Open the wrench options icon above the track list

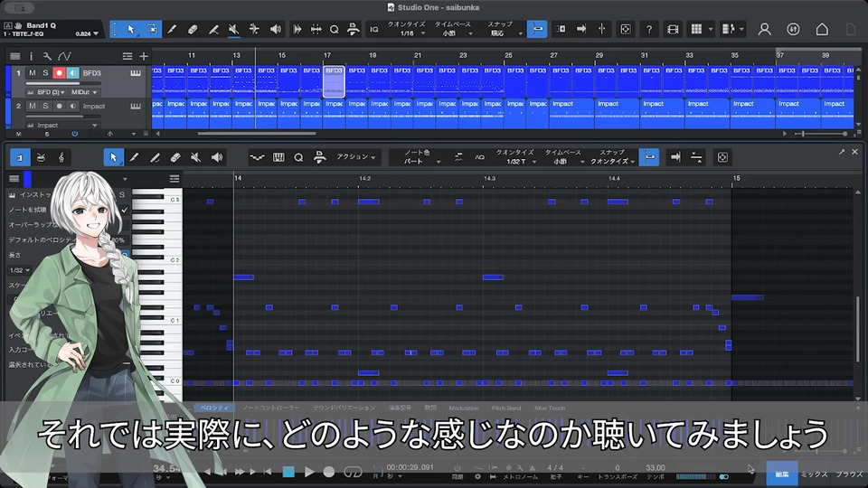click(47, 56)
